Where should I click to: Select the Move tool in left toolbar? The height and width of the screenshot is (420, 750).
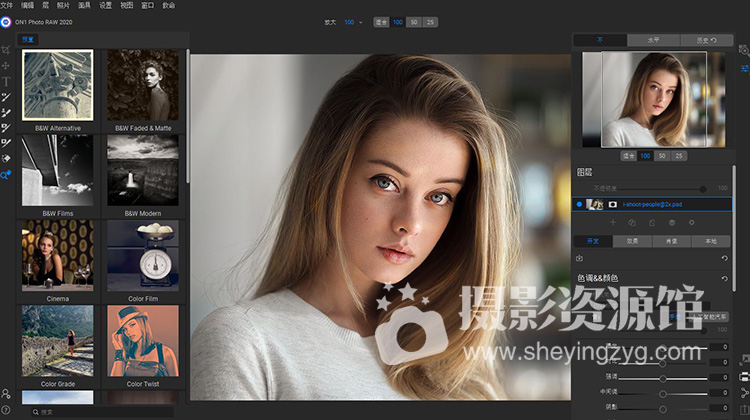[7, 65]
